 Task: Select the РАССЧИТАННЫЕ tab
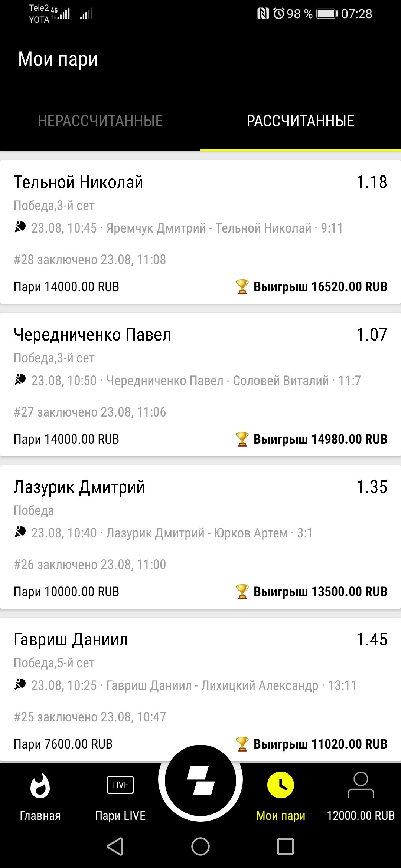300,121
